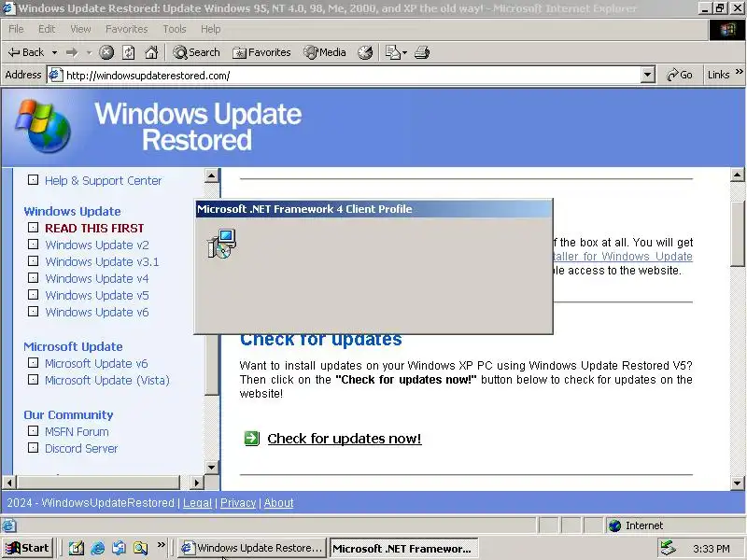Viewport: 747px width, 560px height.
Task: Click the Show Desktop quick launch icon
Action: [x=77, y=549]
